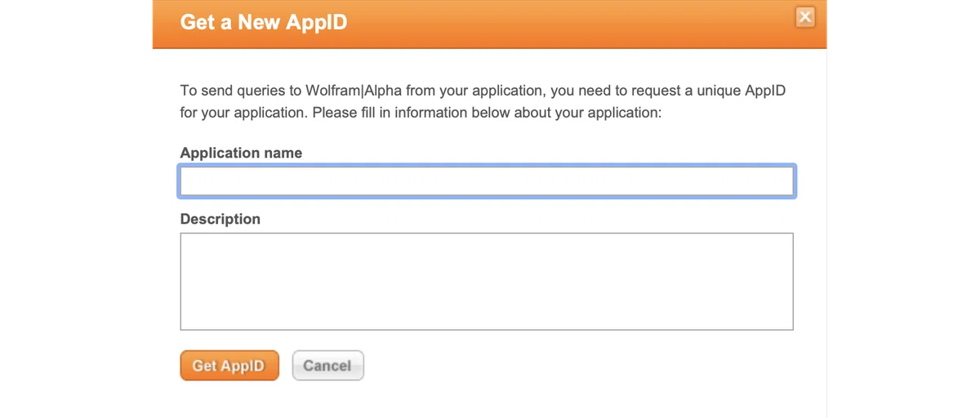Select the Application name label

point(241,153)
